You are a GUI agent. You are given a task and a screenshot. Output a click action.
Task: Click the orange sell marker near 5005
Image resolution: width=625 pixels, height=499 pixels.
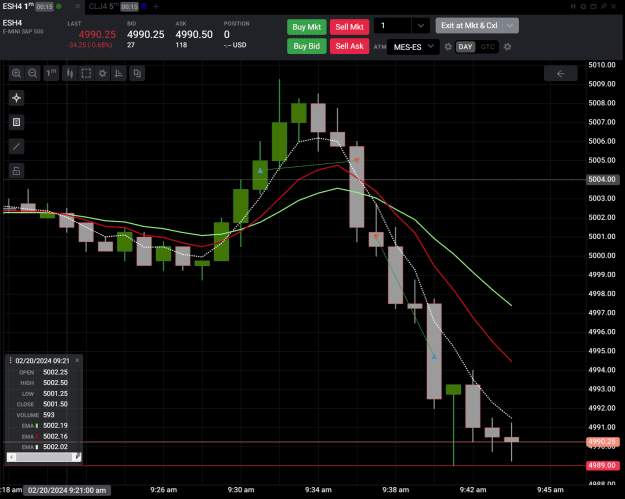click(357, 160)
